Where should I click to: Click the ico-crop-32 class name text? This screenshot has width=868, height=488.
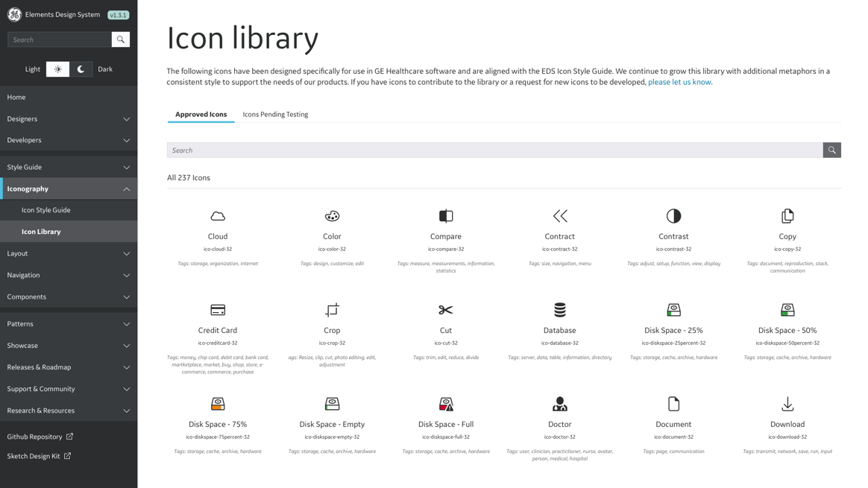pos(332,343)
